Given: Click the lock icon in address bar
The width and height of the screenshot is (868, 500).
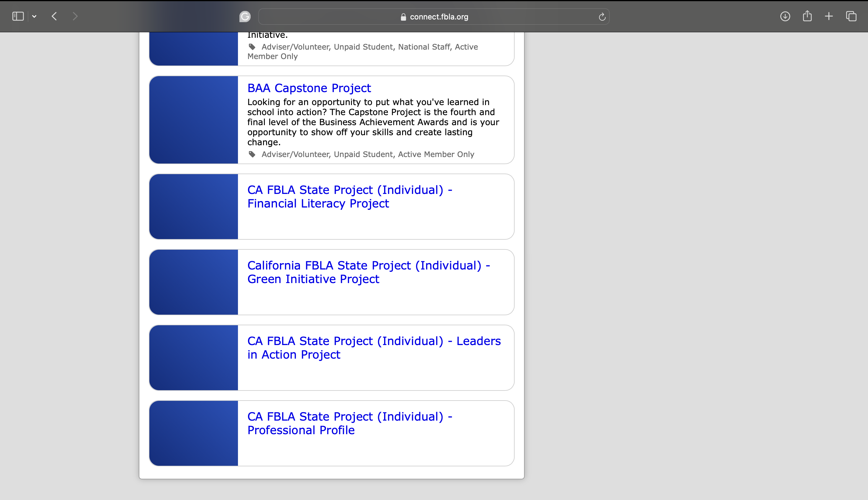Looking at the screenshot, I should pyautogui.click(x=403, y=17).
